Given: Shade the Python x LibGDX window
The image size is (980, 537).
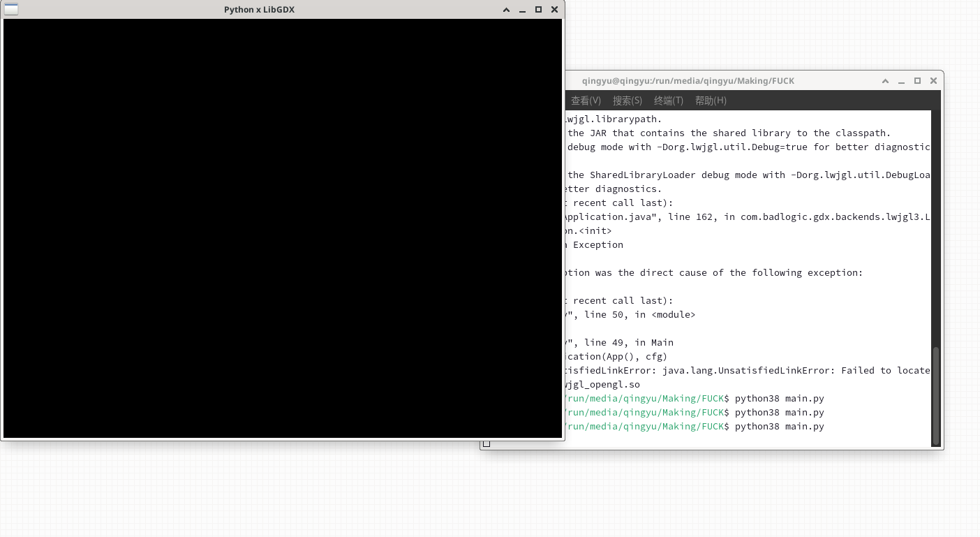Looking at the screenshot, I should coord(506,10).
